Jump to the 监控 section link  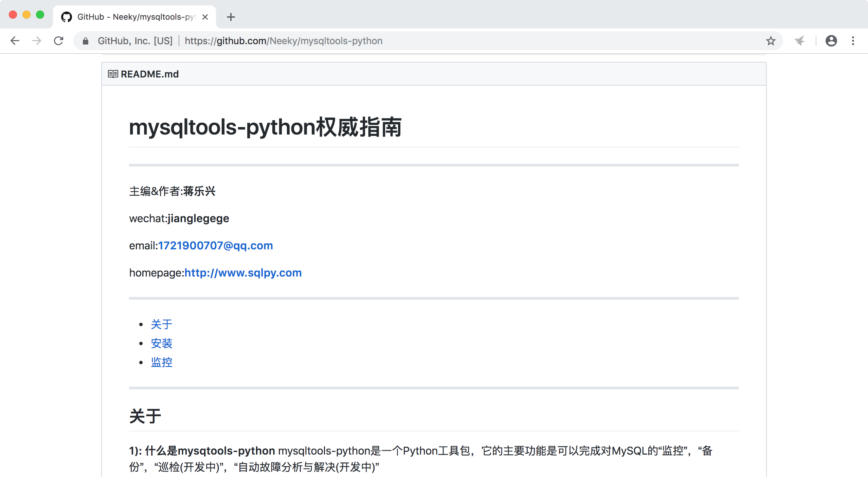coord(162,363)
